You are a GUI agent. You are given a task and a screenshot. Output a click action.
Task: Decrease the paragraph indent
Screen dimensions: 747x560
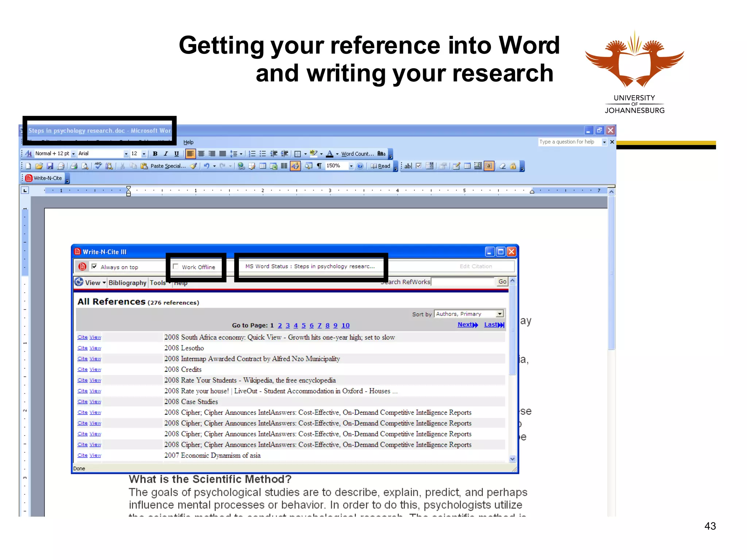click(x=274, y=154)
